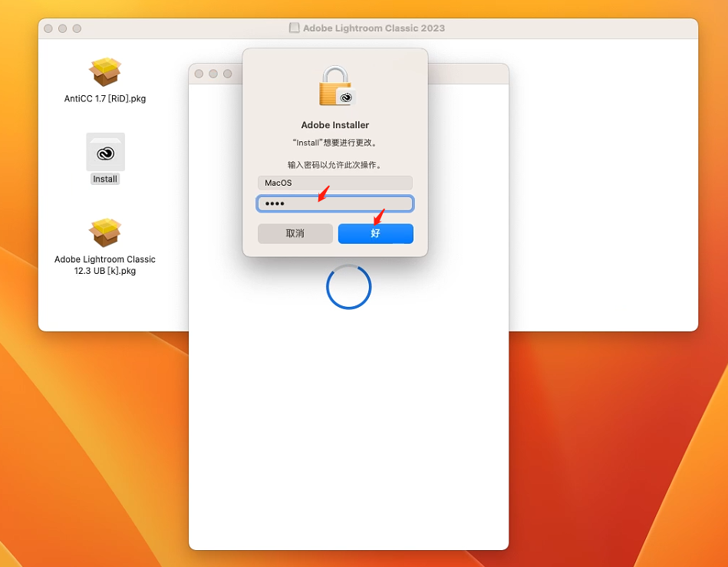Minimize the blank installer window

[x=213, y=74]
